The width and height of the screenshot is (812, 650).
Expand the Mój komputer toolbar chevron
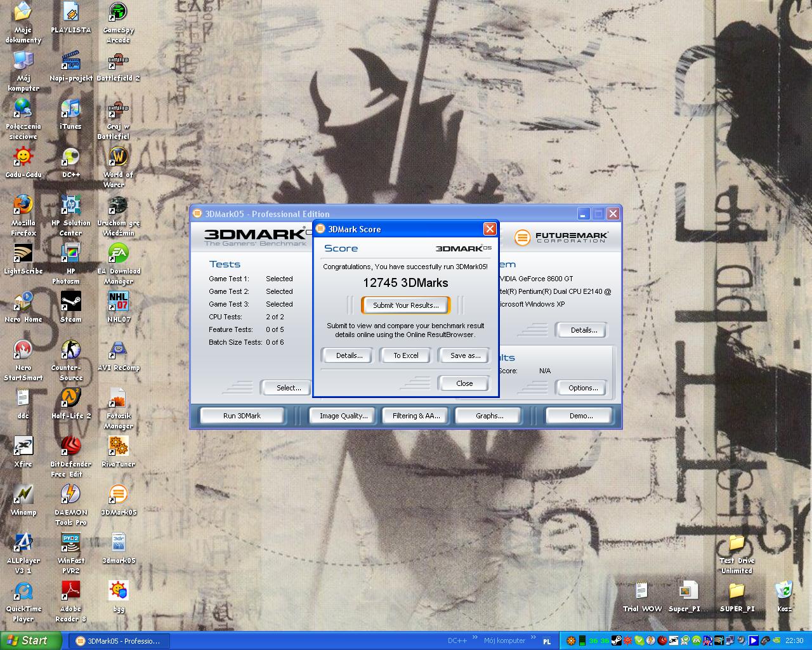534,637
